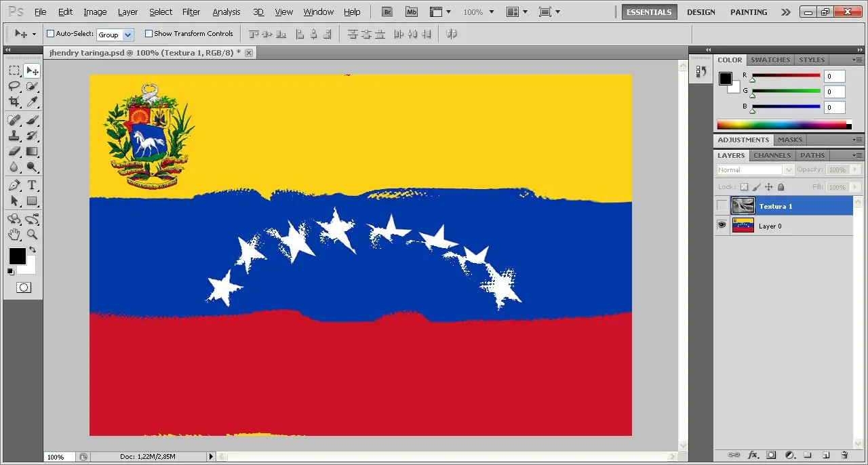Select the Brush tool

pos(32,120)
